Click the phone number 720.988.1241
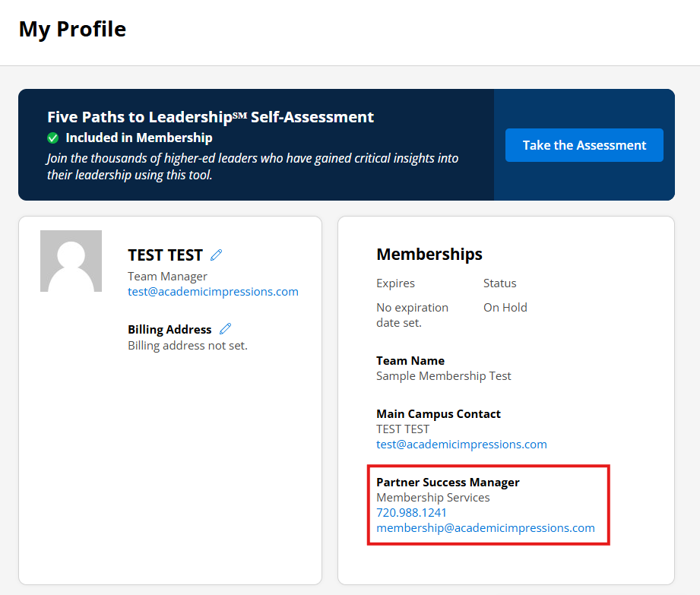 coord(411,513)
